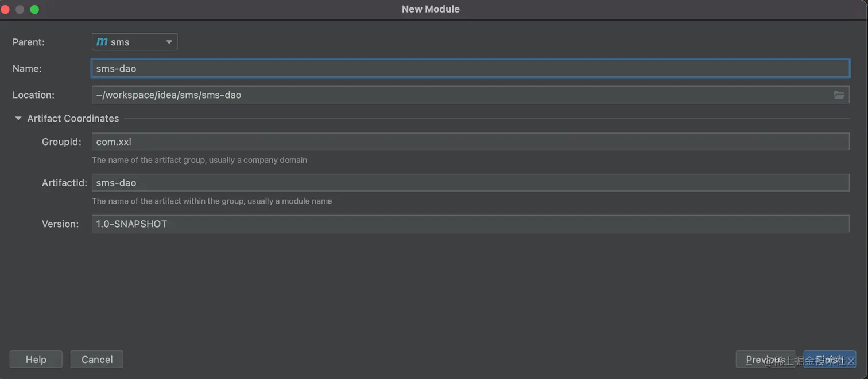Select the ArtifactId text field

tap(470, 183)
